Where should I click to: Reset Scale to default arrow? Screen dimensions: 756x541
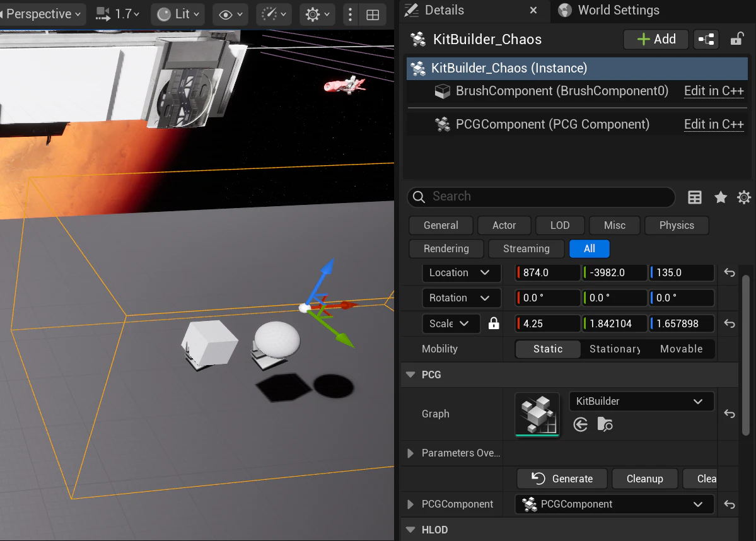[x=730, y=324]
